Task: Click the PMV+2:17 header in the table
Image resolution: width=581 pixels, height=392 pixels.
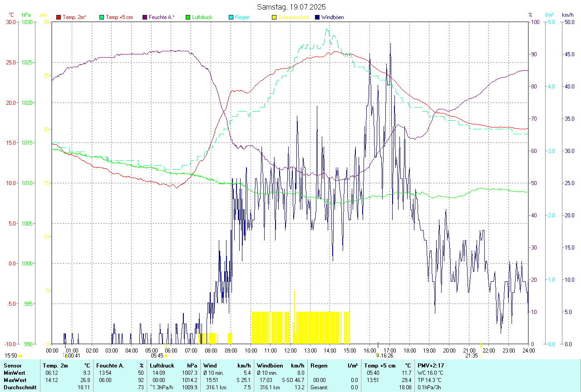Action: point(431,366)
